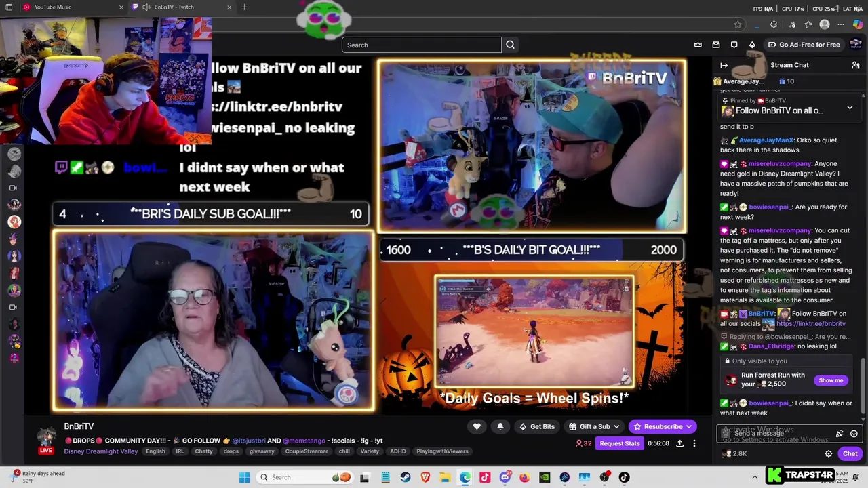
Task: Toggle the notification bell for BnBriTV
Action: pos(500,426)
